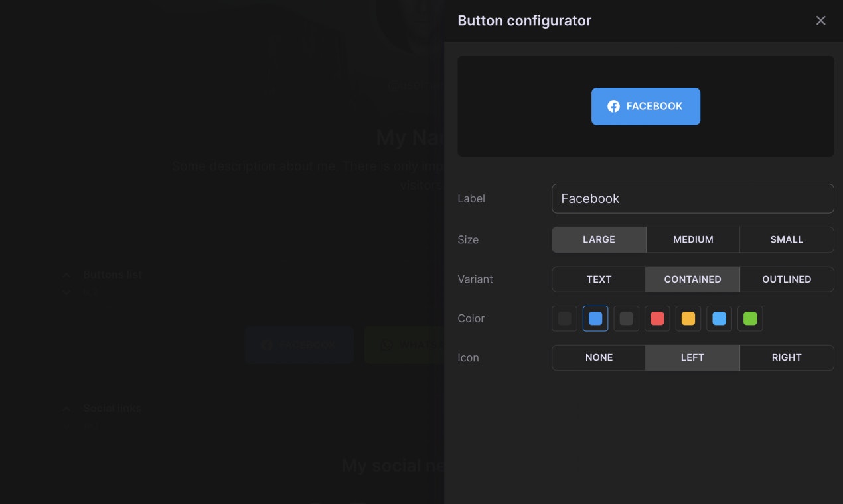Click the Button configurator title

coord(524,21)
